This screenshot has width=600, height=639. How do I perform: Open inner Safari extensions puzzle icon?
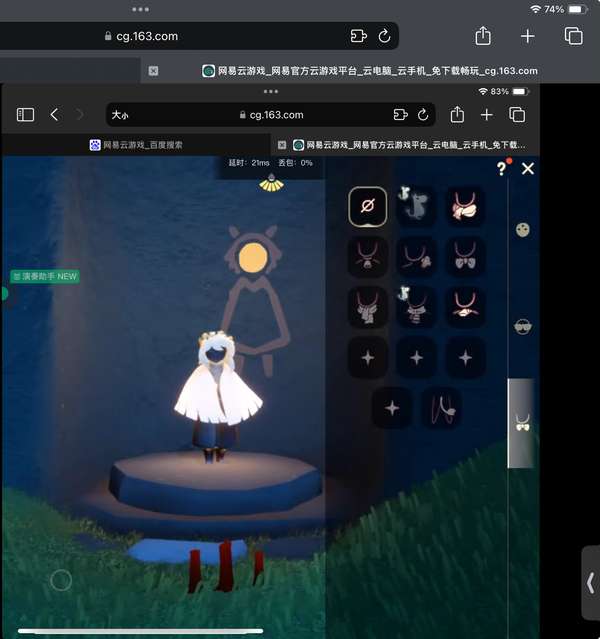[400, 115]
